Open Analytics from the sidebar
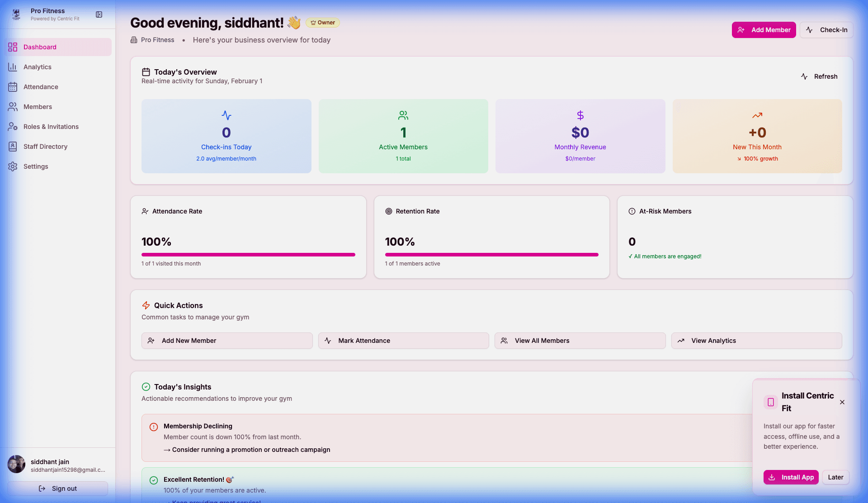 tap(37, 66)
